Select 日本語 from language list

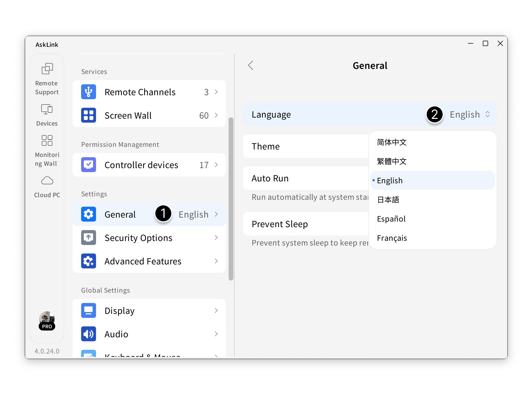pyautogui.click(x=388, y=200)
